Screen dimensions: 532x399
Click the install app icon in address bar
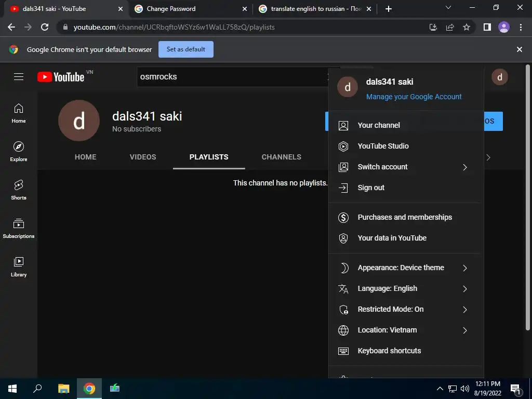point(433,27)
